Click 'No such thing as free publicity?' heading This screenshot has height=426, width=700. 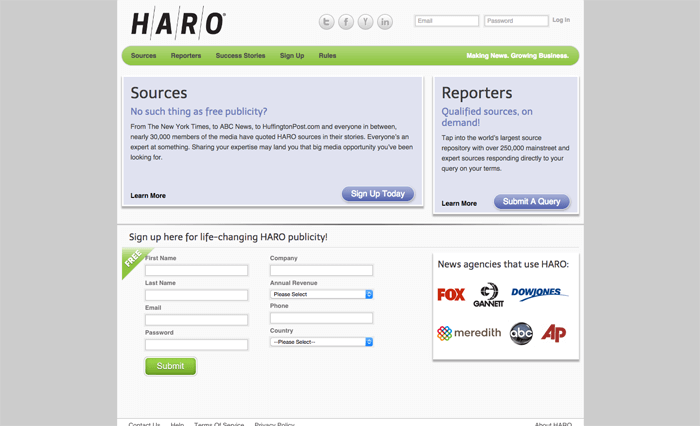coord(199,112)
